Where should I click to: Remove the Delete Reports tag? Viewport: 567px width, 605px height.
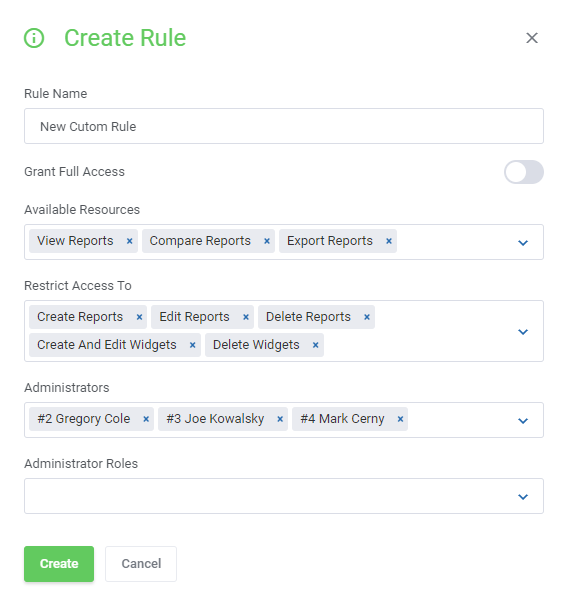[367, 317]
